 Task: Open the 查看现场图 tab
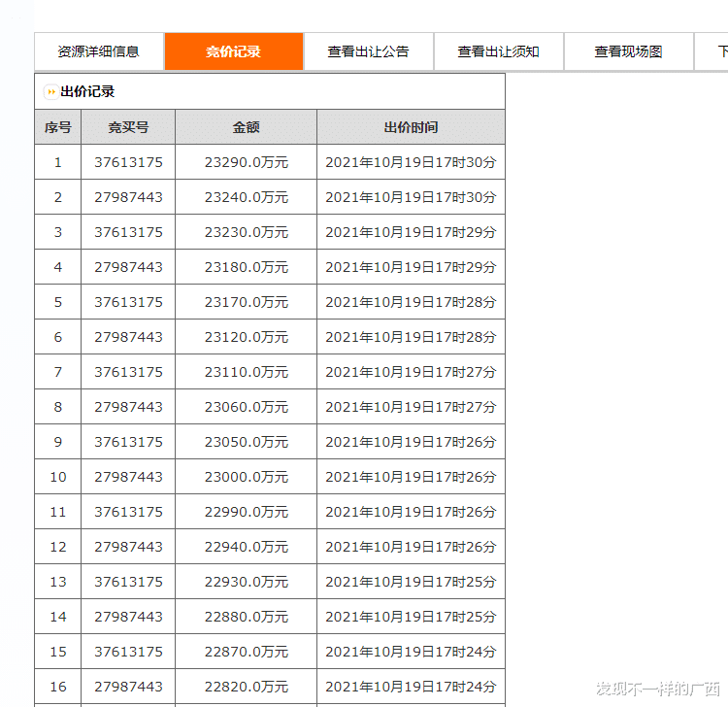coord(628,51)
